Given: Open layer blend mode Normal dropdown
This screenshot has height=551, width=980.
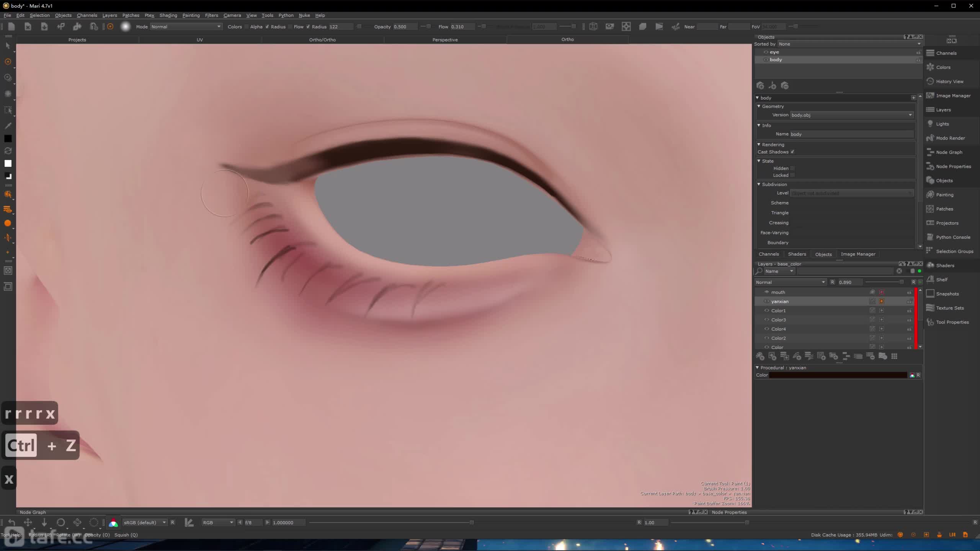Looking at the screenshot, I should (x=790, y=282).
